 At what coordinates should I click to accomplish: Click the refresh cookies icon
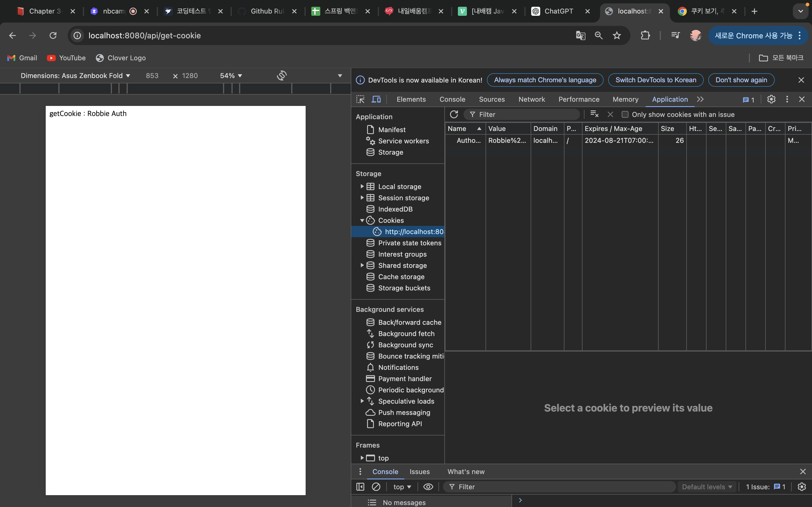[x=454, y=114]
